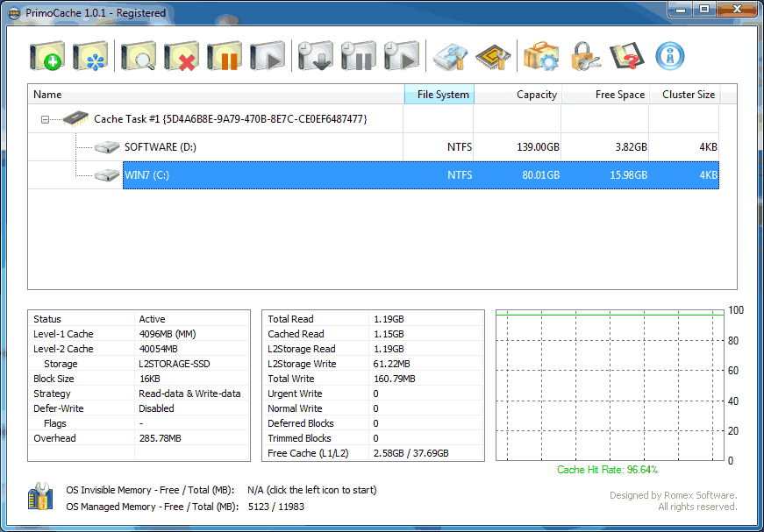This screenshot has height=532, width=764.
Task: Collapse Cache Task #1 tree node
Action: tap(45, 119)
